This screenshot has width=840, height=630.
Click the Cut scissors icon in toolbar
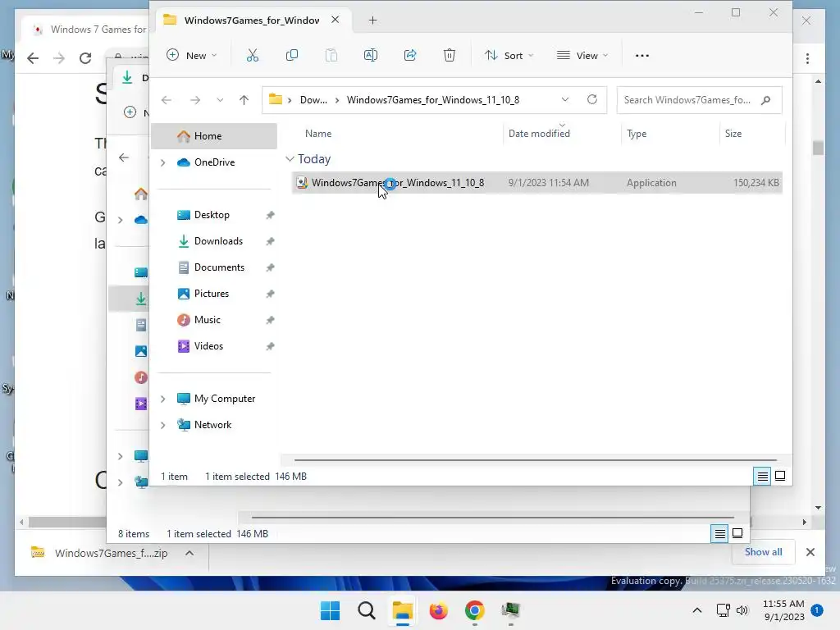(253, 55)
